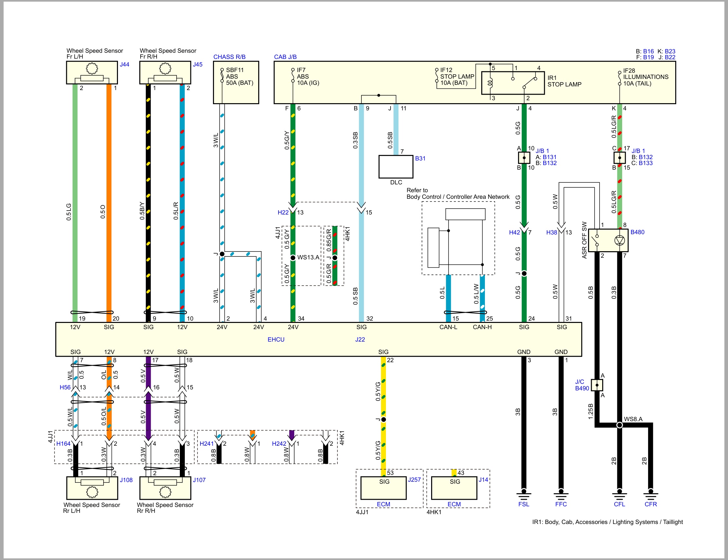728x560 pixels.
Task: Open the J/C B490 joint connector link
Action: [582, 385]
